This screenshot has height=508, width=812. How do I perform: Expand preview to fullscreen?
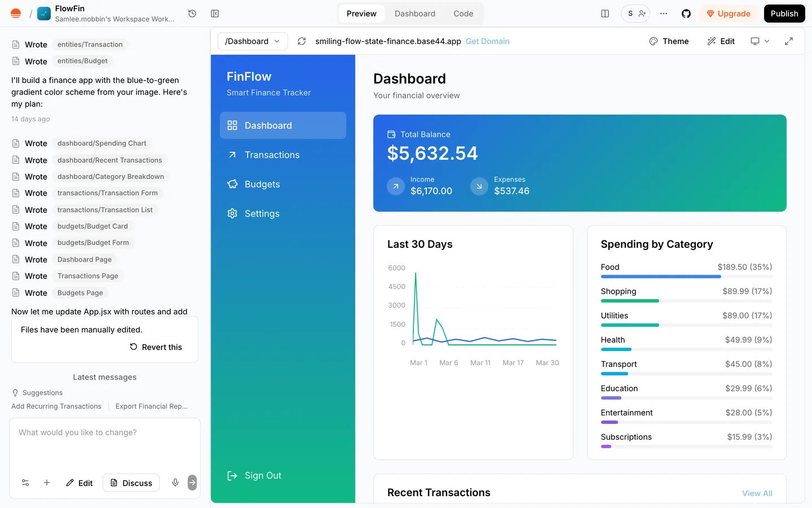[789, 41]
